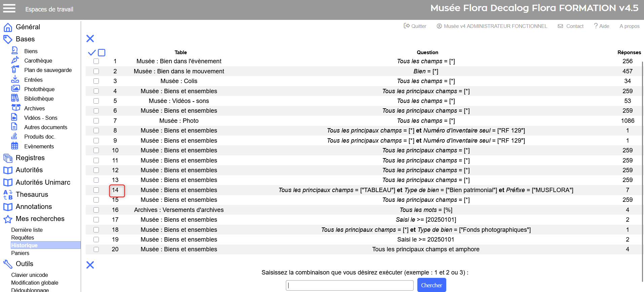This screenshot has height=292, width=644.
Task: Expand the Outils section
Action: click(24, 264)
